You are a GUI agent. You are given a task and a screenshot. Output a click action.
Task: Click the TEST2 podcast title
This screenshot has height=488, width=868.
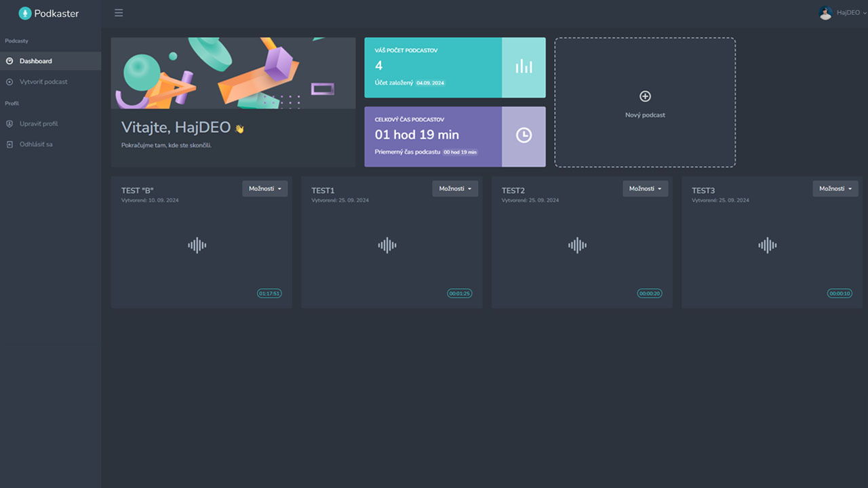click(513, 190)
